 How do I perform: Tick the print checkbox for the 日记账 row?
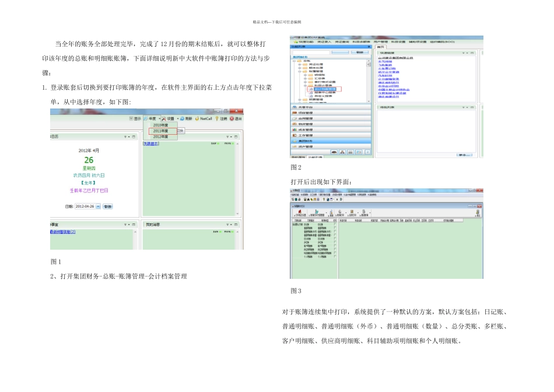335,224
